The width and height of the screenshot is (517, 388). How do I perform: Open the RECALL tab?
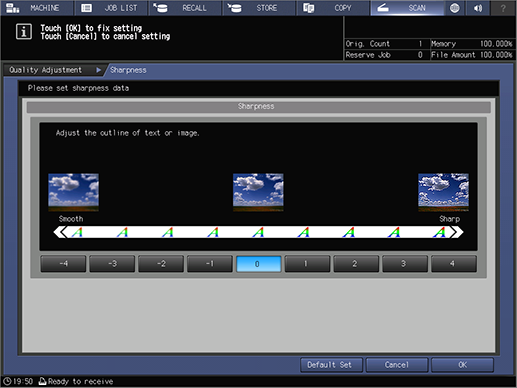(x=185, y=8)
